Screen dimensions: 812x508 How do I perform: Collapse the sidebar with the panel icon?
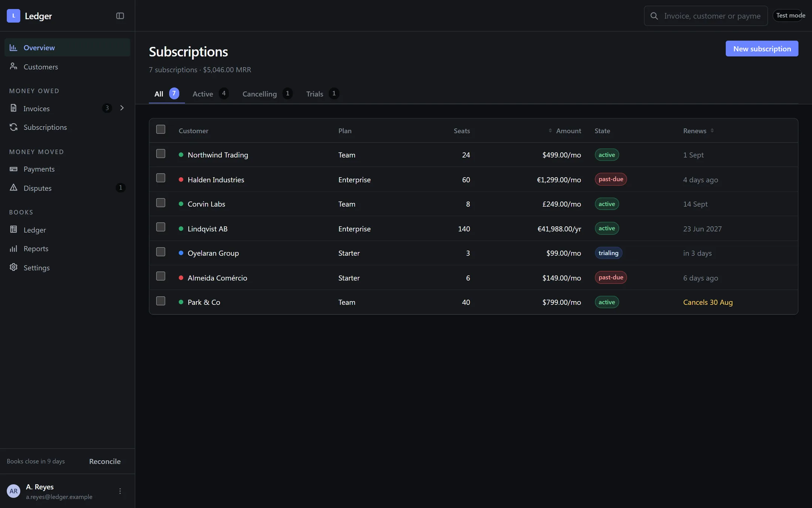120,16
